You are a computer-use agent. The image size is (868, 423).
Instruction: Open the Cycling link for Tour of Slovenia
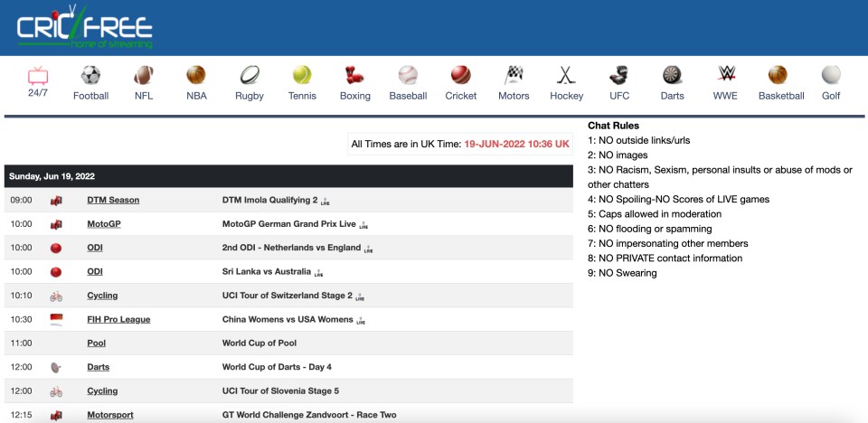[102, 390]
